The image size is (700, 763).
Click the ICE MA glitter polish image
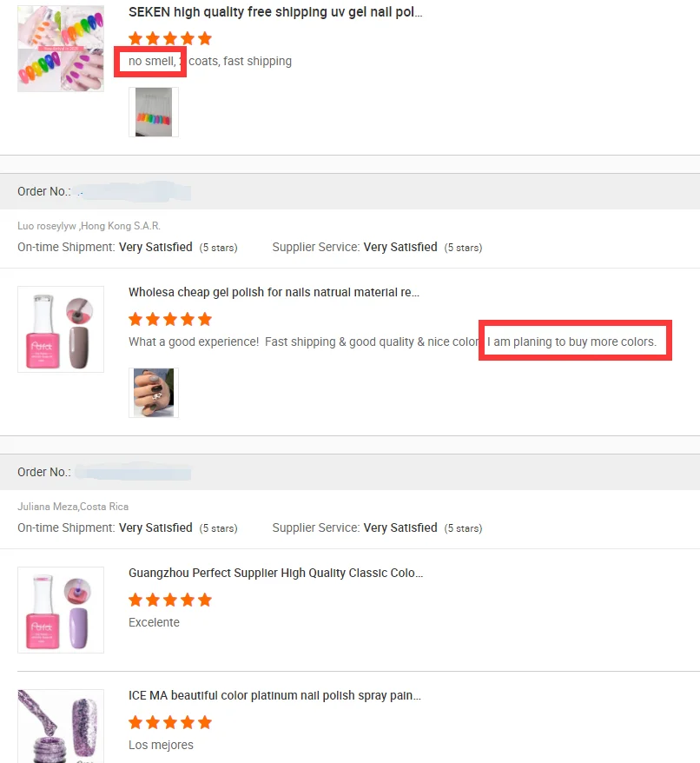pos(61,726)
